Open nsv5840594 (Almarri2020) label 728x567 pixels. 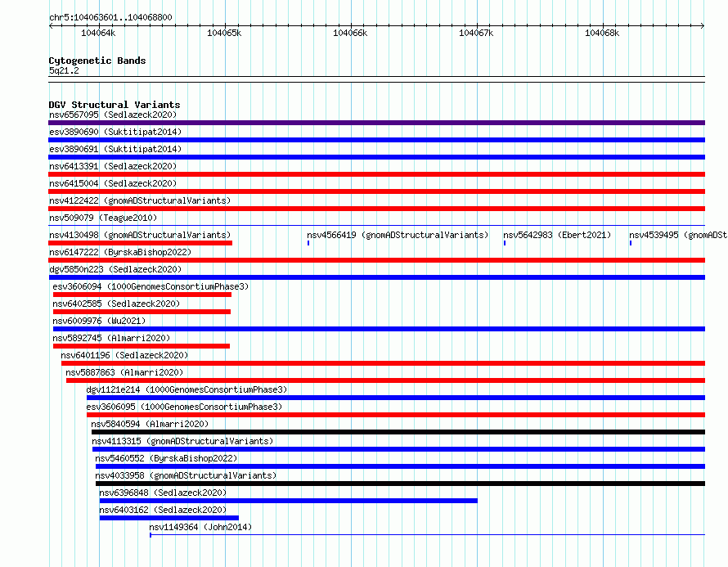(x=150, y=424)
